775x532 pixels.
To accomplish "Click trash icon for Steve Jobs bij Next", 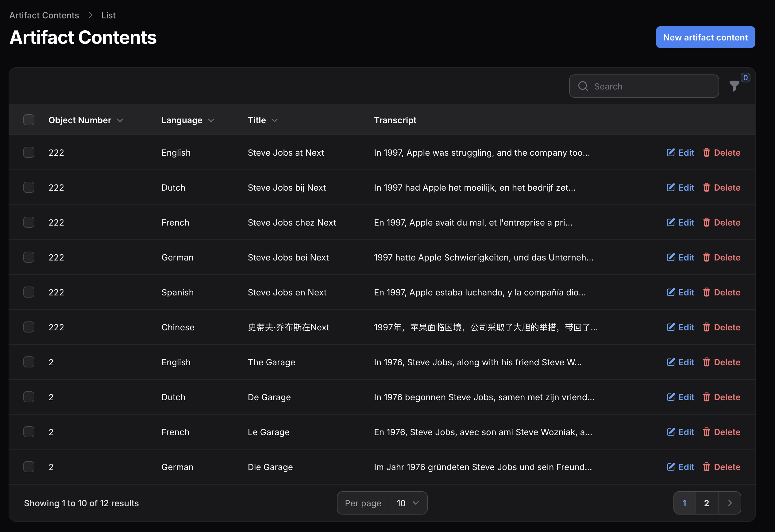I will click(706, 188).
